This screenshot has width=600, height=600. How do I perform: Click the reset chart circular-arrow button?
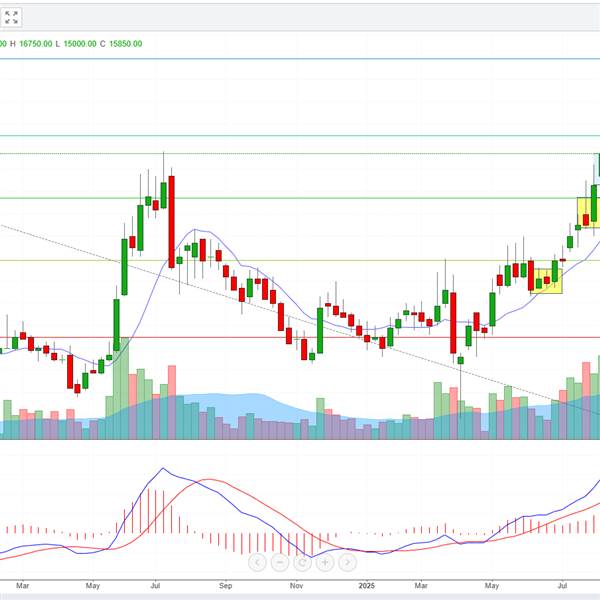point(302,562)
